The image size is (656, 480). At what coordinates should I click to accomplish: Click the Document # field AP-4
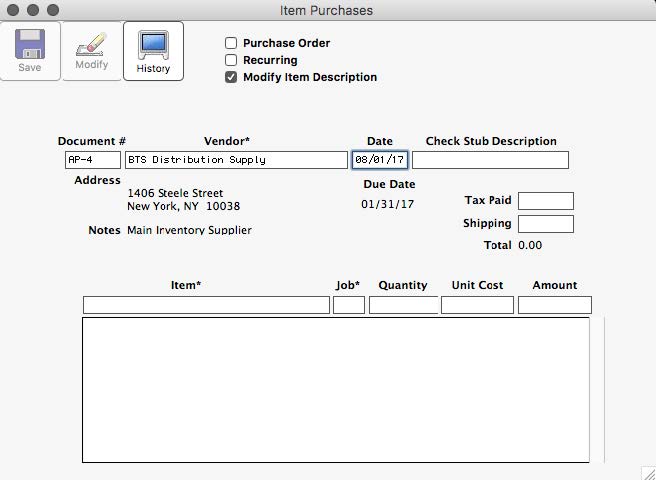93,160
